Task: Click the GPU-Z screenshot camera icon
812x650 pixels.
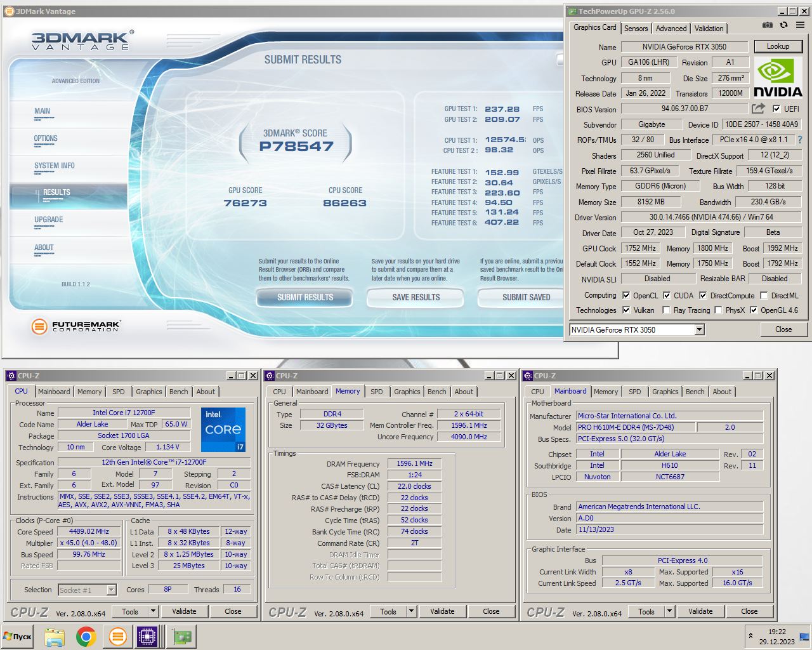Action: pos(768,25)
